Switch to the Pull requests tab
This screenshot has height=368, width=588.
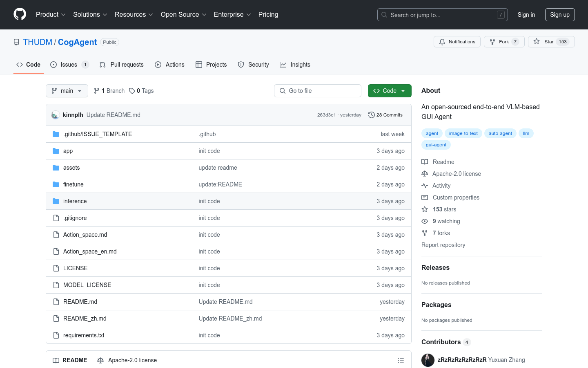(122, 65)
